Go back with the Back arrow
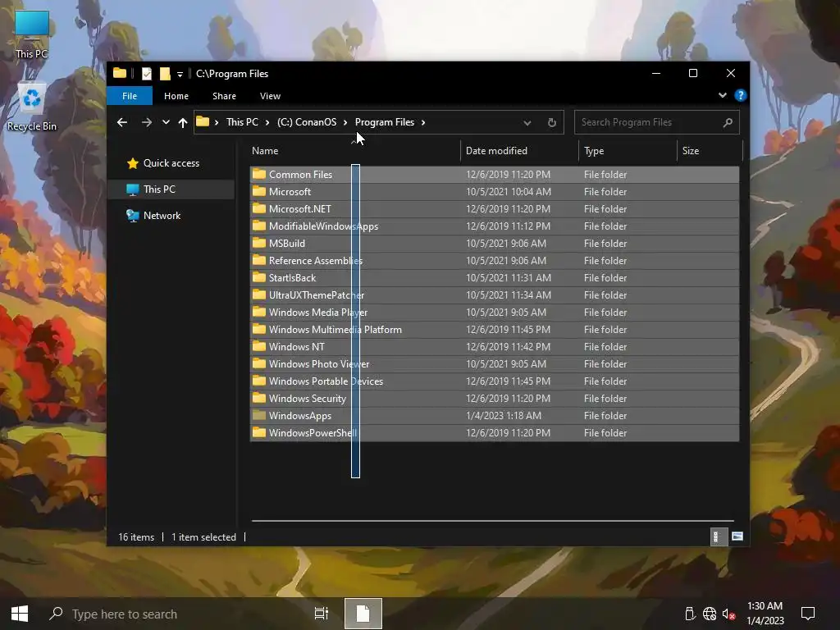The width and height of the screenshot is (840, 630). pos(122,122)
